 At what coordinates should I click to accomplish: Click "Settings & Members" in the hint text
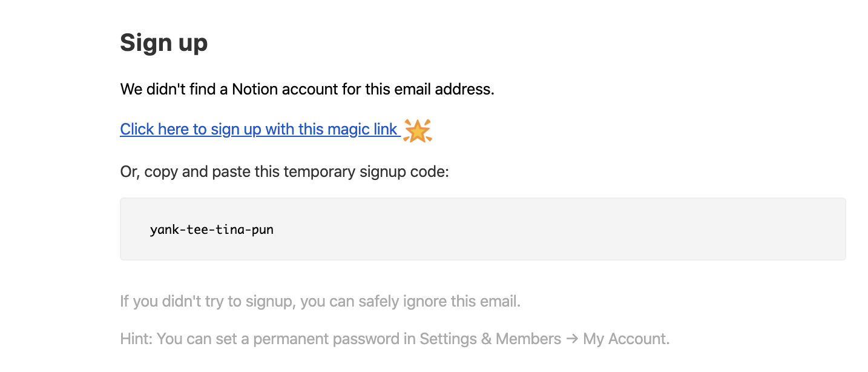[x=490, y=339]
